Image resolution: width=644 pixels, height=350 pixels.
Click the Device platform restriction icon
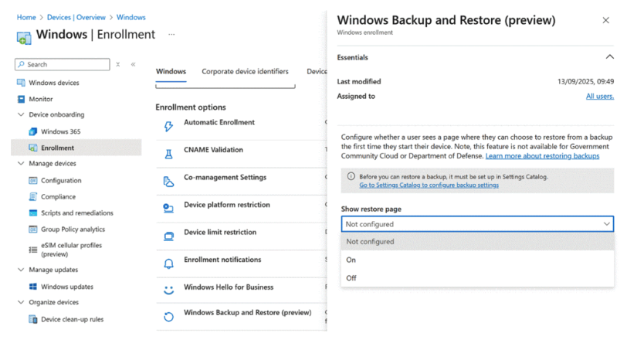tap(168, 209)
